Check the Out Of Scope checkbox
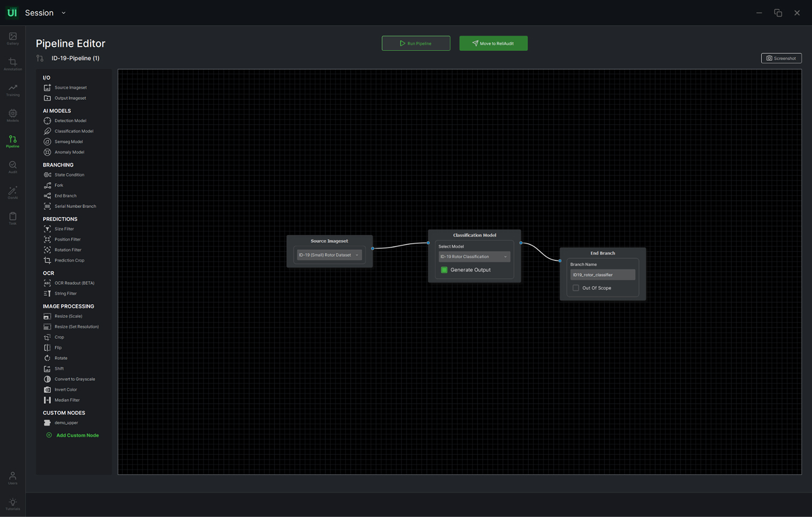The width and height of the screenshot is (812, 517). (x=576, y=288)
